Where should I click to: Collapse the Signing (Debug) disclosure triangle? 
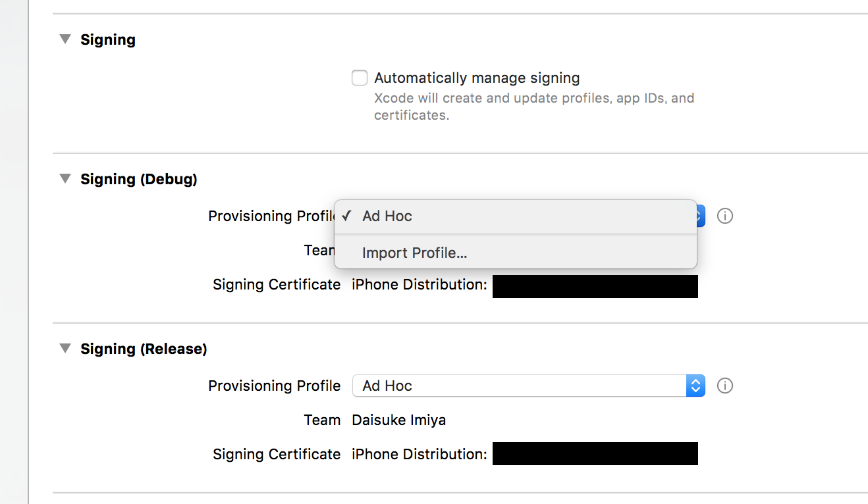coord(65,178)
